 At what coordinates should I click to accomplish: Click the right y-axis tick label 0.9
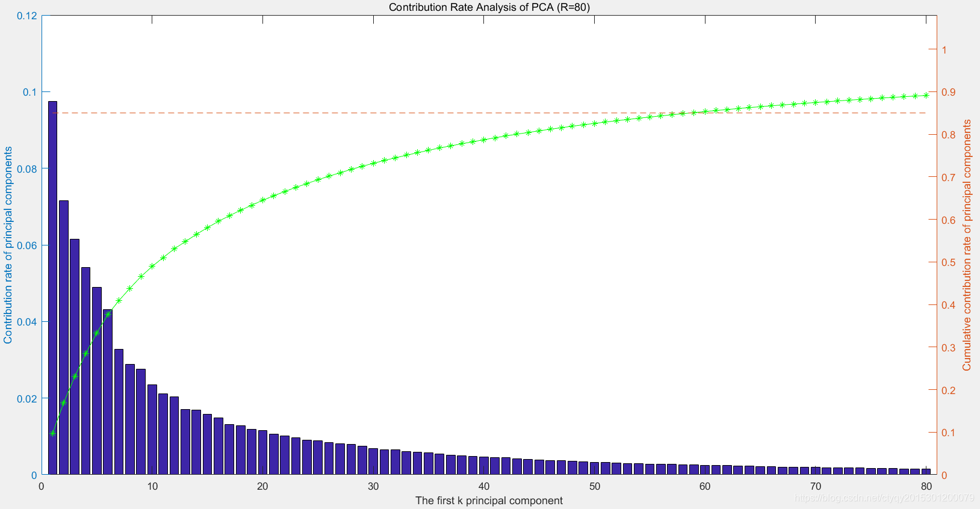[949, 92]
